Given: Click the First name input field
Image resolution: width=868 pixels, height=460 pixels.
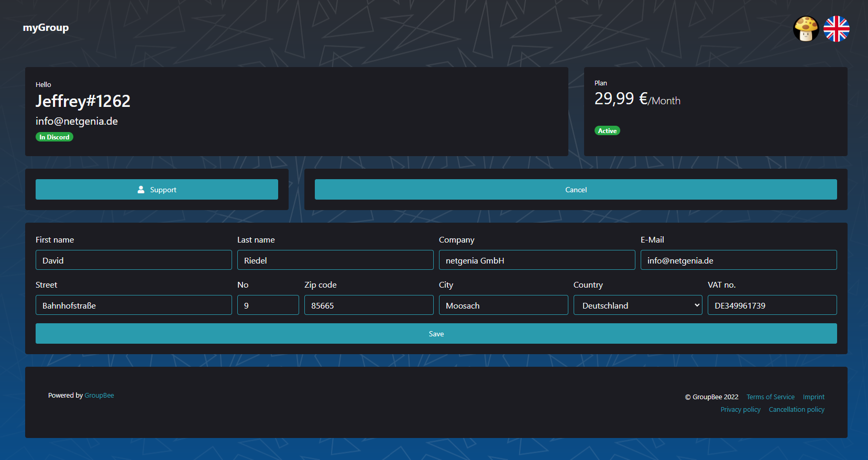Looking at the screenshot, I should coord(134,260).
